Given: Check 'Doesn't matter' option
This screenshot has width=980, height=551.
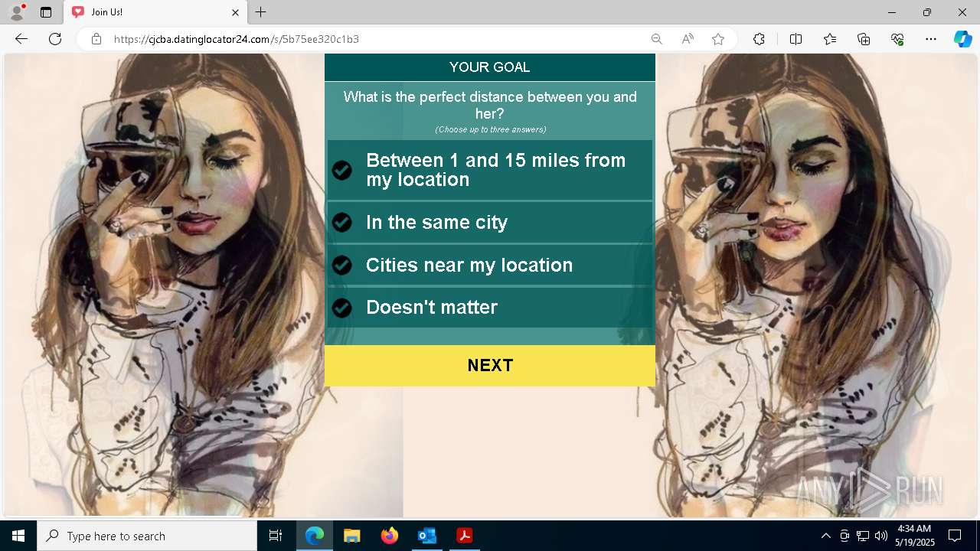Looking at the screenshot, I should coord(490,308).
